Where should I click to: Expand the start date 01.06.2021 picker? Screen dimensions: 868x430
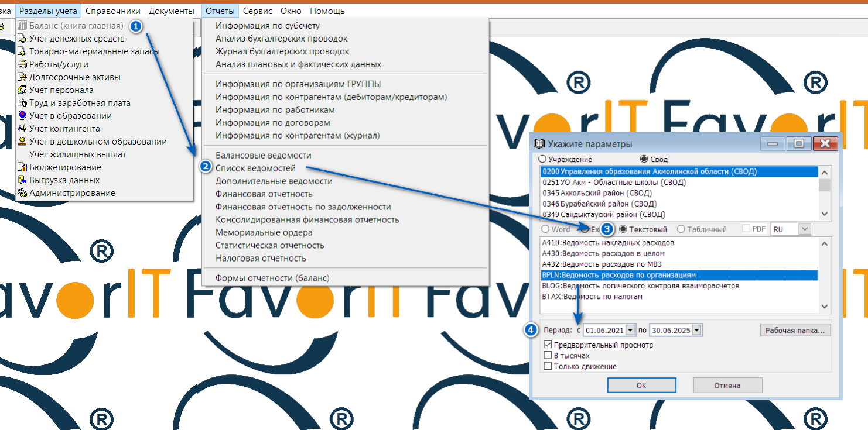630,331
